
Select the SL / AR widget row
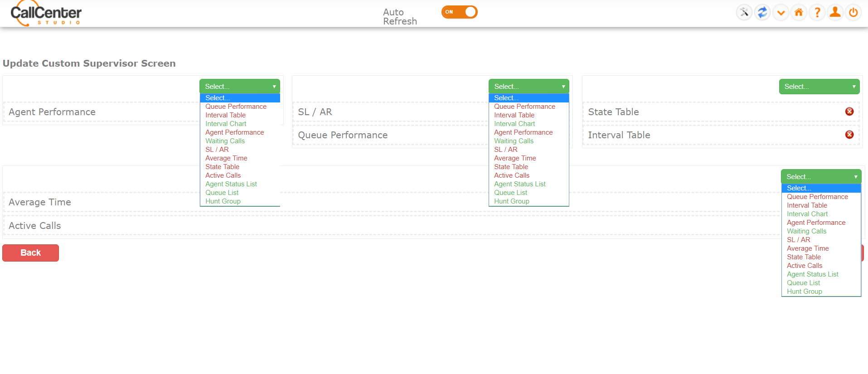tap(391, 112)
